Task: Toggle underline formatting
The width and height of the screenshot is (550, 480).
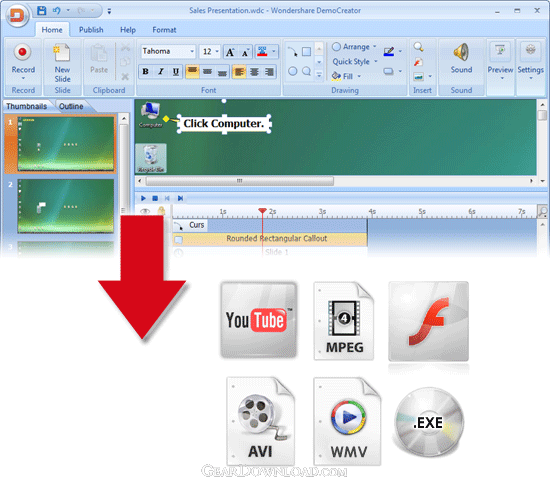Action: point(176,72)
